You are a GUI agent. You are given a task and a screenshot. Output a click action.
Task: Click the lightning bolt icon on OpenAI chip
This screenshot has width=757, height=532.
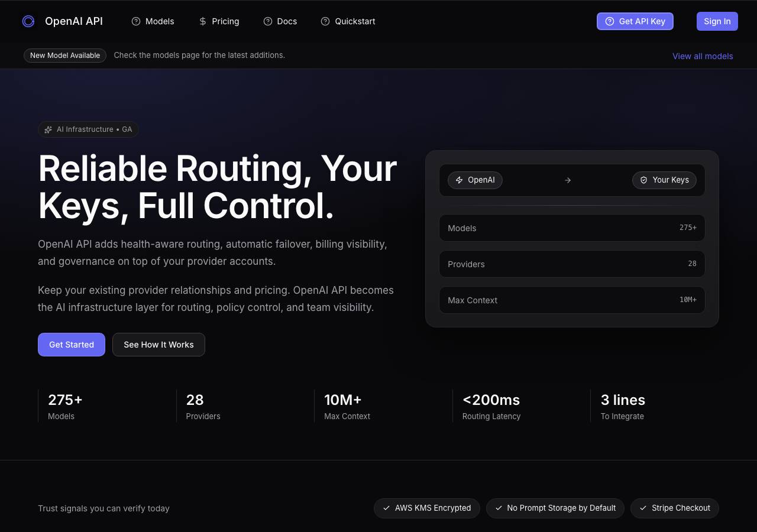click(x=460, y=180)
